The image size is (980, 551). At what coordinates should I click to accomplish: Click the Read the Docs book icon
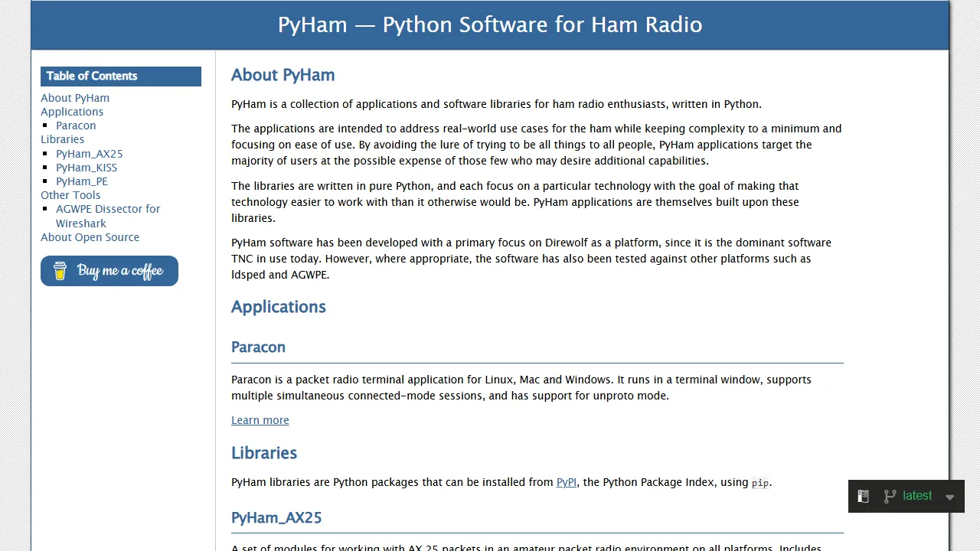863,496
